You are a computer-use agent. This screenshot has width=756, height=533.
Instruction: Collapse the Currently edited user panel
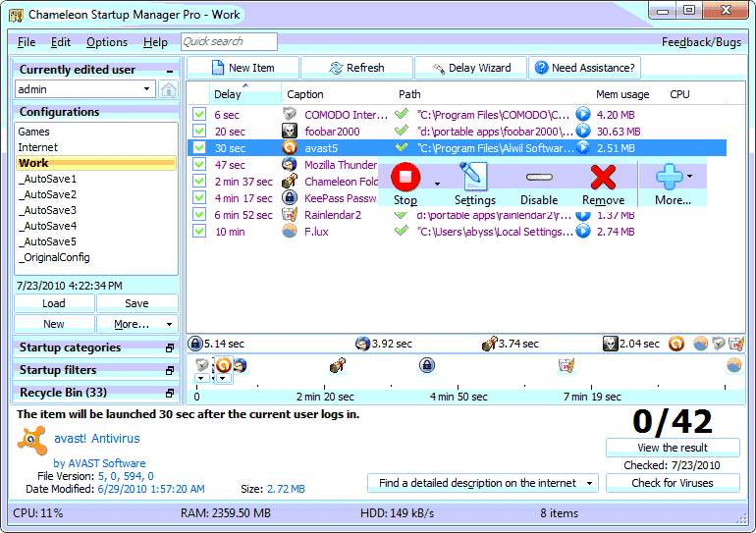click(x=170, y=71)
